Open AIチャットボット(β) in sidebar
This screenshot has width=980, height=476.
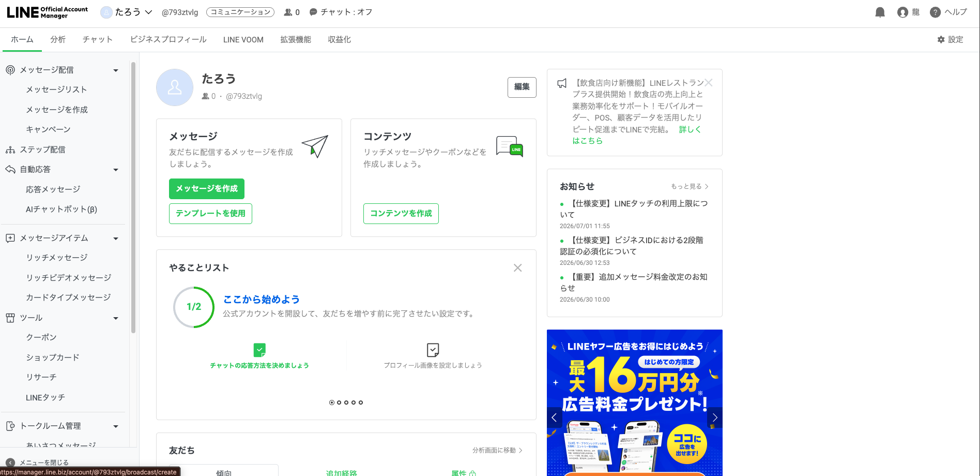coord(62,210)
